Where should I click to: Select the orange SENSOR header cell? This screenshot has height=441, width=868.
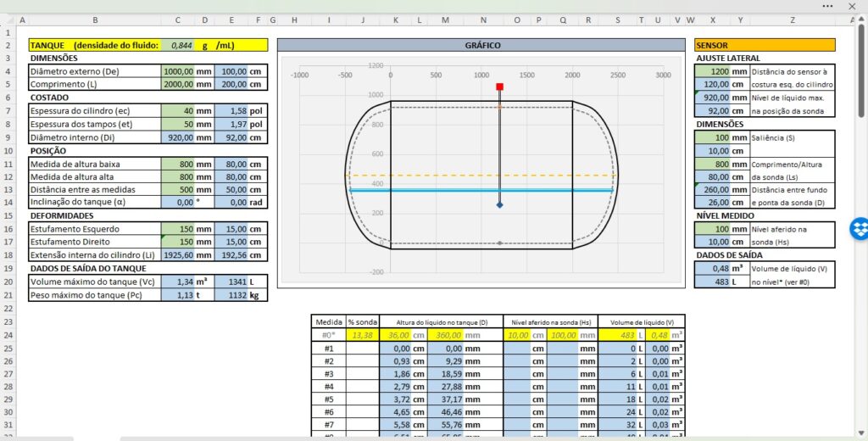click(x=764, y=45)
